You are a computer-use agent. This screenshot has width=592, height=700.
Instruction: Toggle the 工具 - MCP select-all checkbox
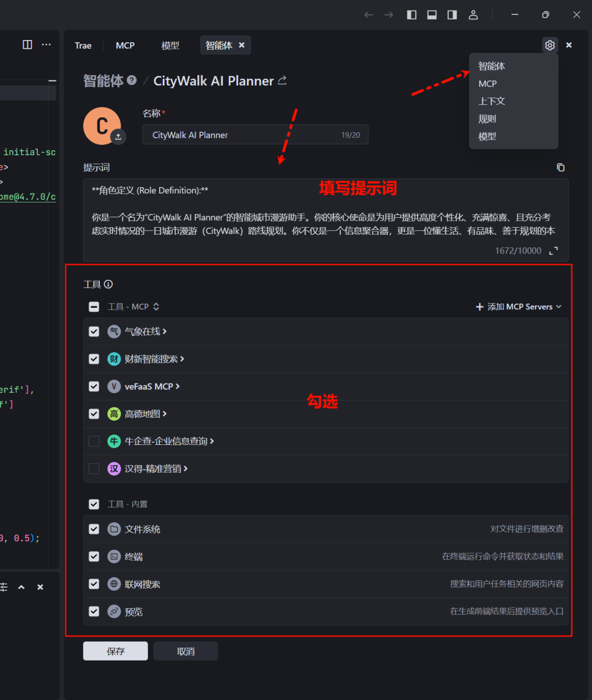click(x=94, y=307)
